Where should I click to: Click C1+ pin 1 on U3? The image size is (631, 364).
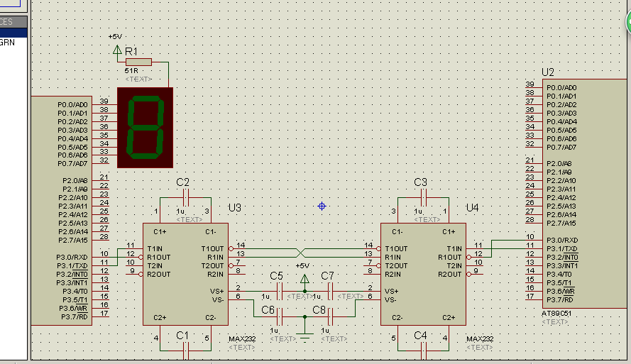pyautogui.click(x=160, y=215)
